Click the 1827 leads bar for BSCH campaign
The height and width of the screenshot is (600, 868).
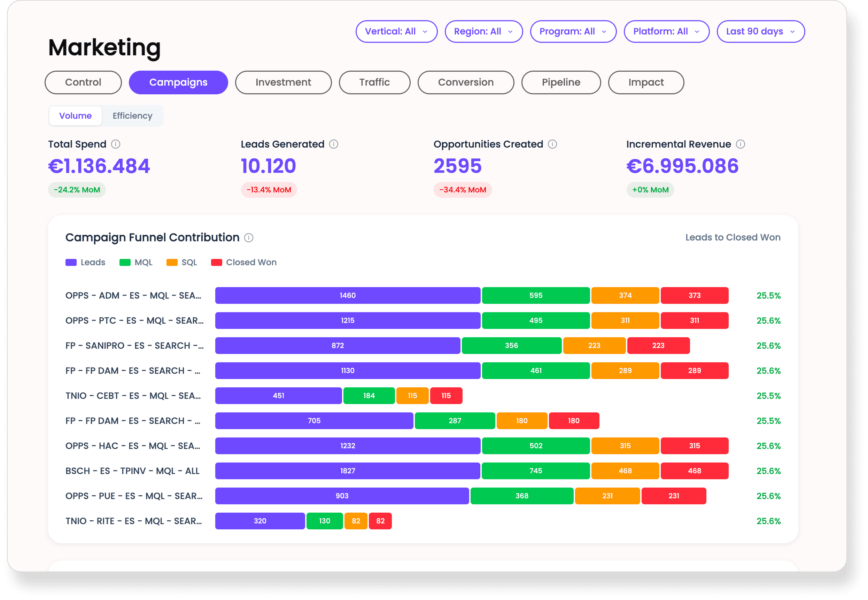(347, 471)
